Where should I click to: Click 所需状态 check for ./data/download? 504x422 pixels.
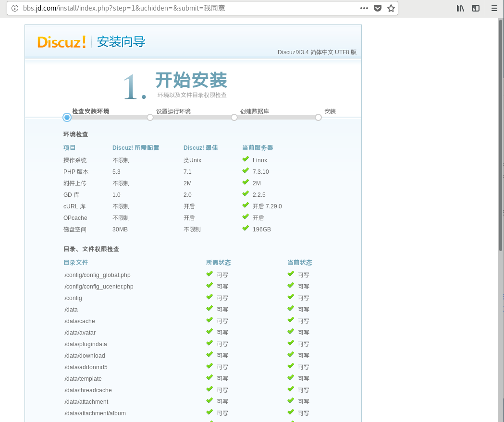(209, 355)
